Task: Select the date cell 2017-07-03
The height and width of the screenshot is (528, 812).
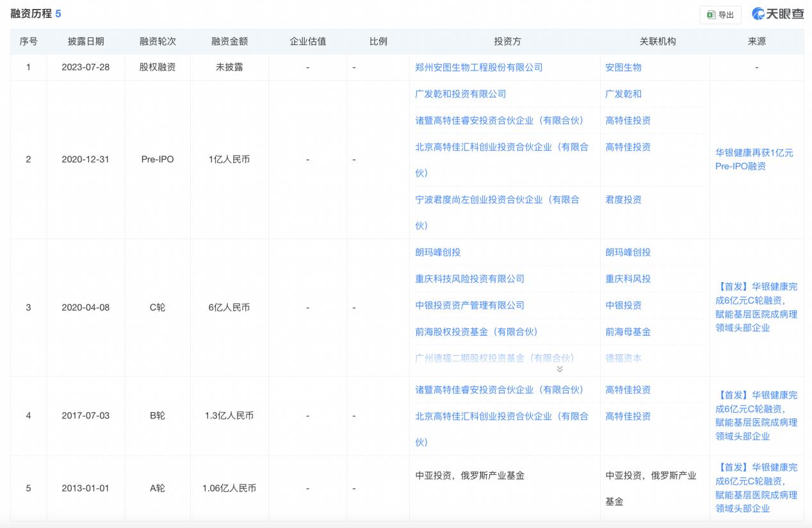Action: pyautogui.click(x=86, y=416)
